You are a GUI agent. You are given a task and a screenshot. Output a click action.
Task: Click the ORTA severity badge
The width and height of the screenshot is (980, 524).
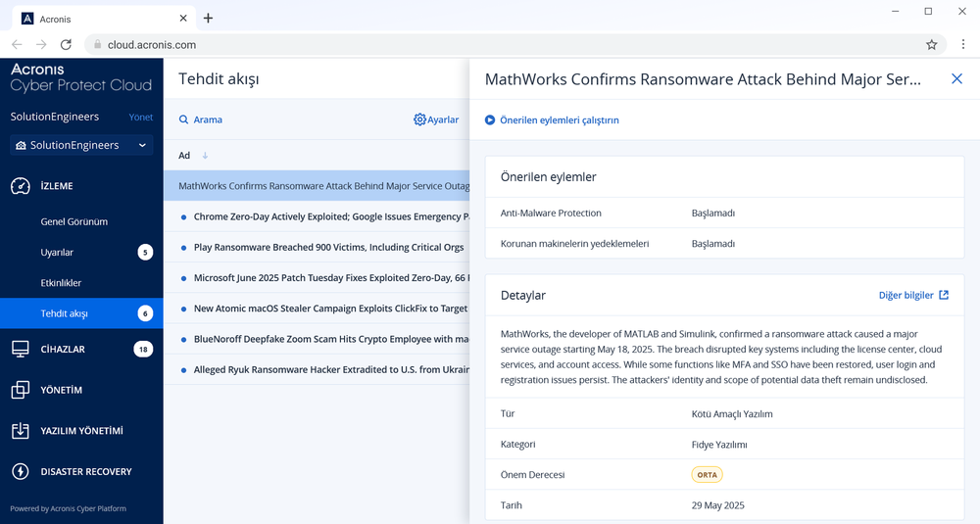pyautogui.click(x=707, y=475)
